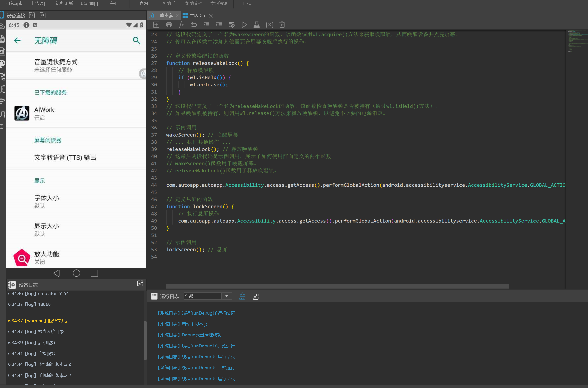
Task: Click the code minimap preview
Action: point(577,41)
